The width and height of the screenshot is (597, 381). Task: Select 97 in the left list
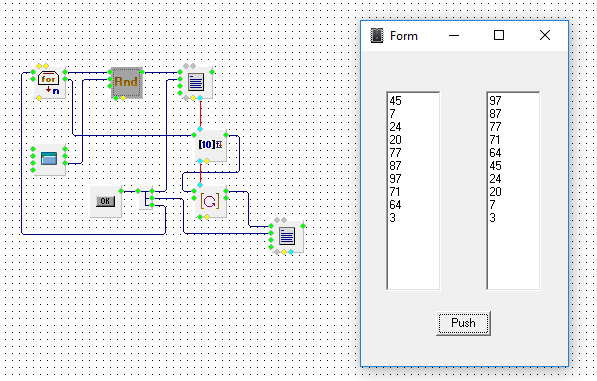tap(396, 179)
